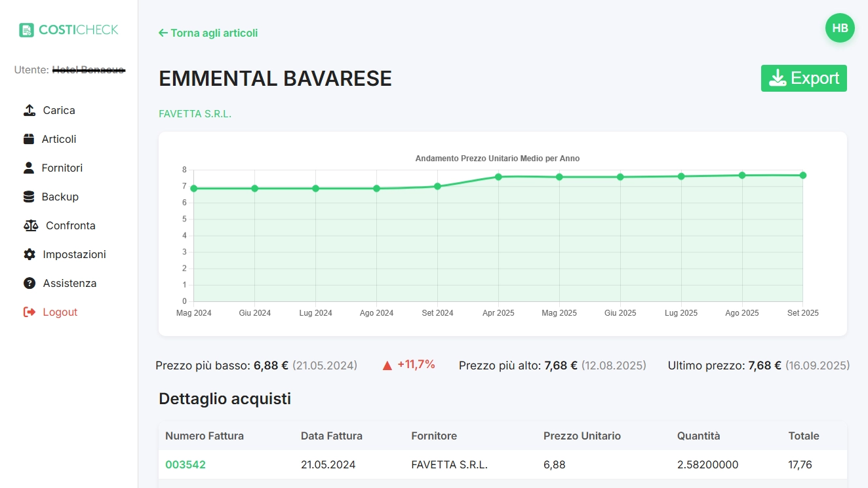868x488 pixels.
Task: Select the Lug 2024 chart data point
Action: 315,189
